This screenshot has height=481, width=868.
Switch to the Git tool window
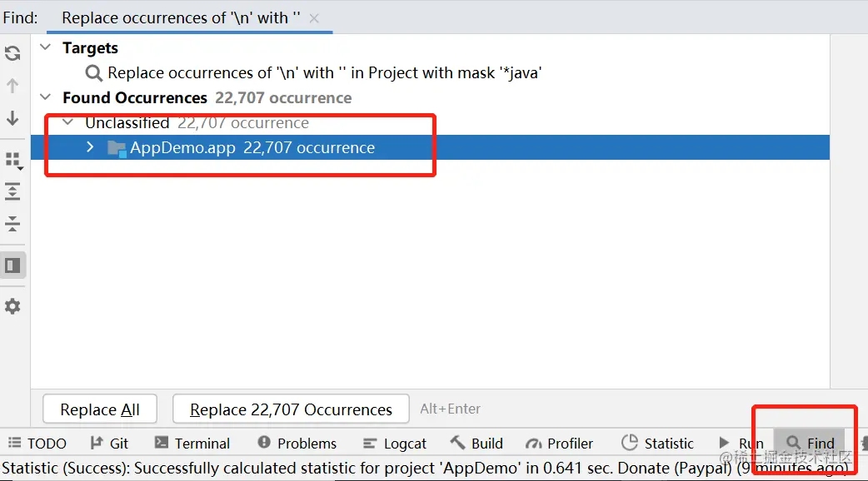[x=109, y=444]
